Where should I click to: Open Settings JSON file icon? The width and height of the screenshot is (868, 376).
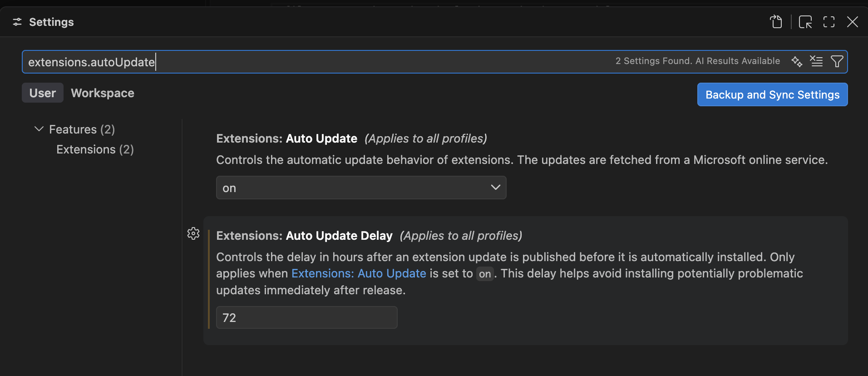(776, 22)
